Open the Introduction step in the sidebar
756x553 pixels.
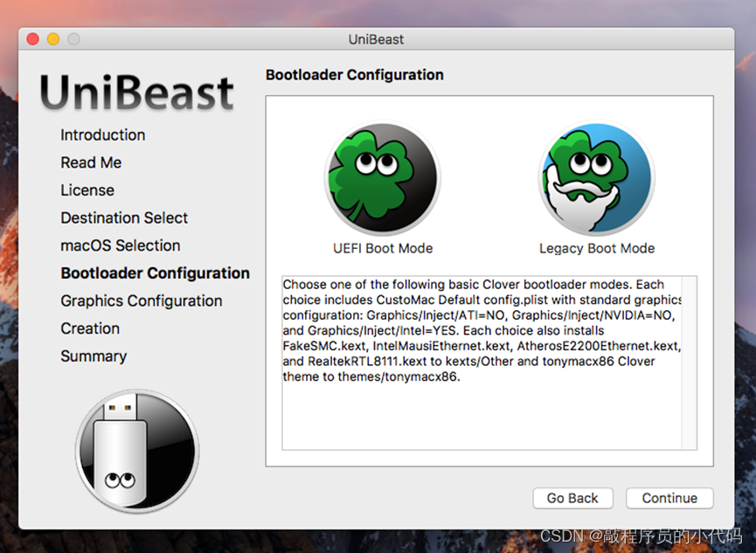click(103, 135)
